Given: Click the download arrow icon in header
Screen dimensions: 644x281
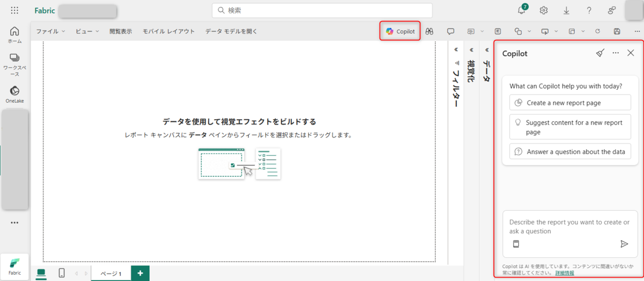Looking at the screenshot, I should tap(566, 10).
